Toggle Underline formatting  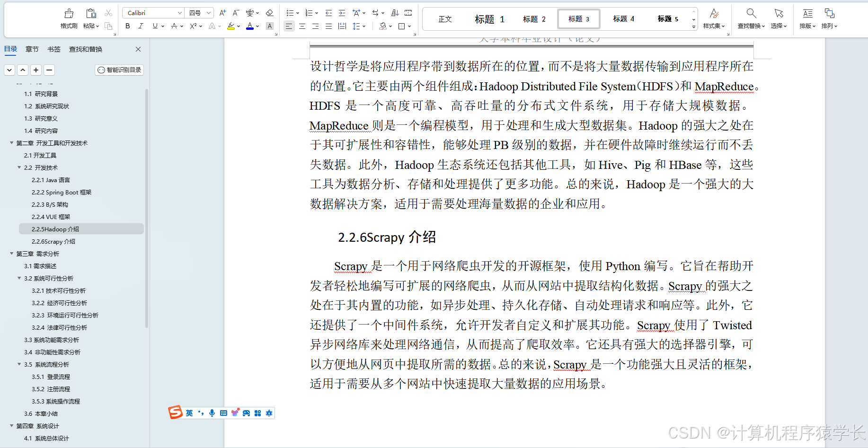tap(155, 26)
